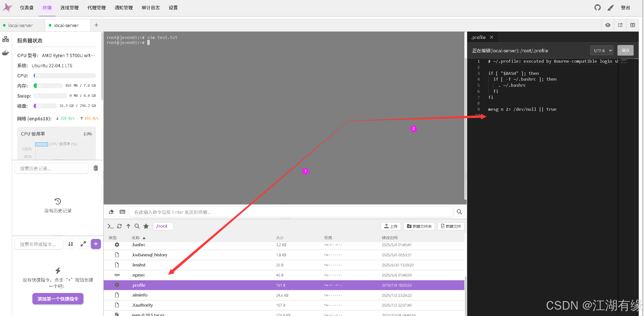644x316 pixels.
Task: Toggle the eye visibility icon
Action: (608, 25)
